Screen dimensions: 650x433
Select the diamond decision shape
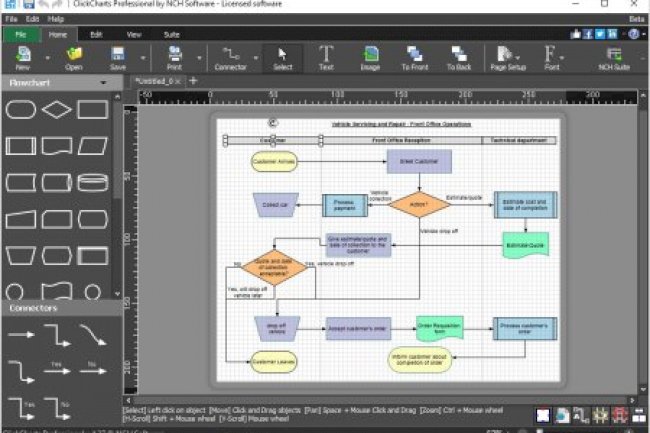[x=57, y=110]
